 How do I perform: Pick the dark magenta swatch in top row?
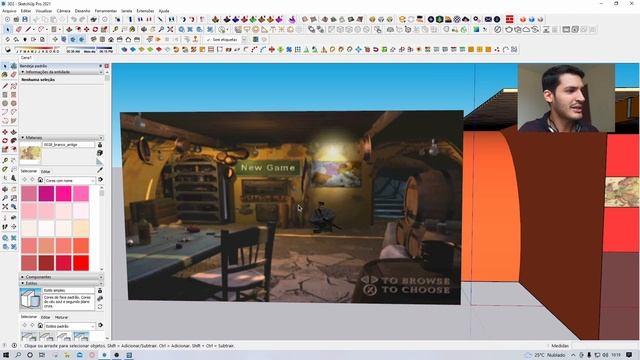46,193
